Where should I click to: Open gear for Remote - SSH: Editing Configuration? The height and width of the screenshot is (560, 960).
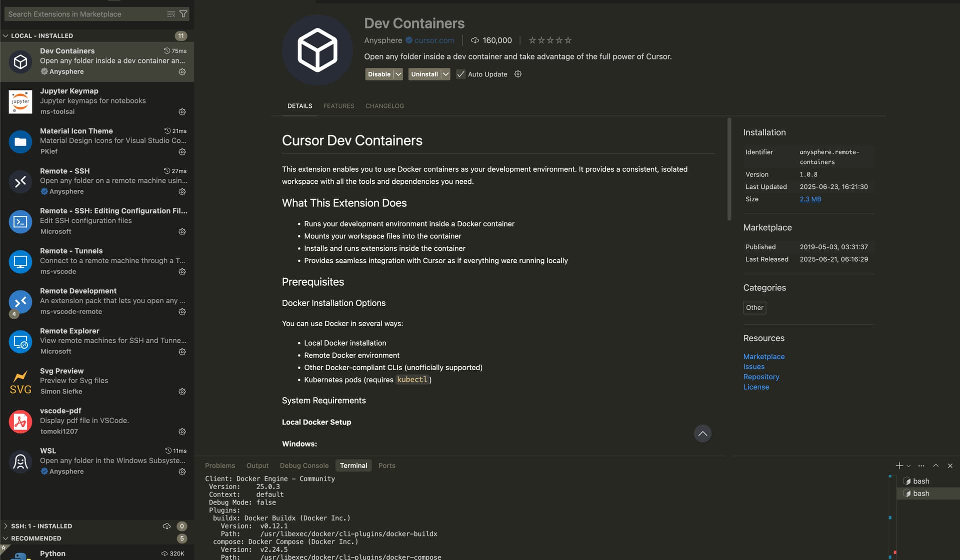[x=182, y=232]
